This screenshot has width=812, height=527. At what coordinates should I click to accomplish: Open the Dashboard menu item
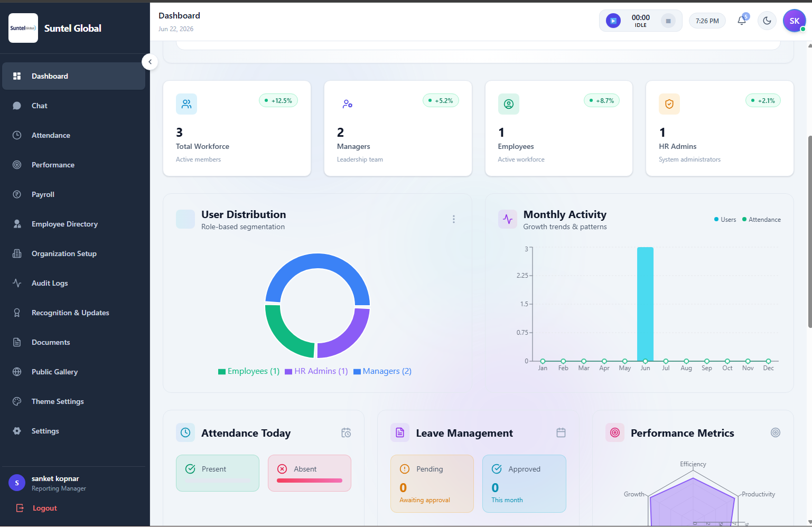pyautogui.click(x=73, y=76)
